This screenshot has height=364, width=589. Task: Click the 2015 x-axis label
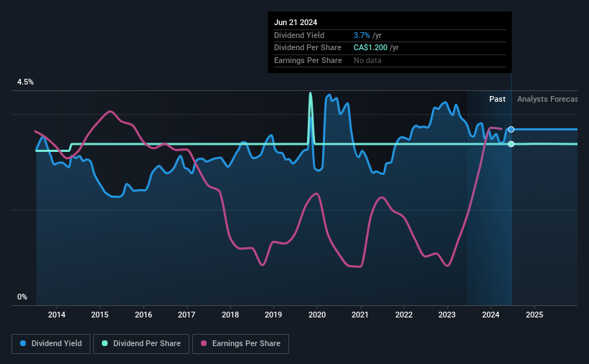(x=100, y=315)
